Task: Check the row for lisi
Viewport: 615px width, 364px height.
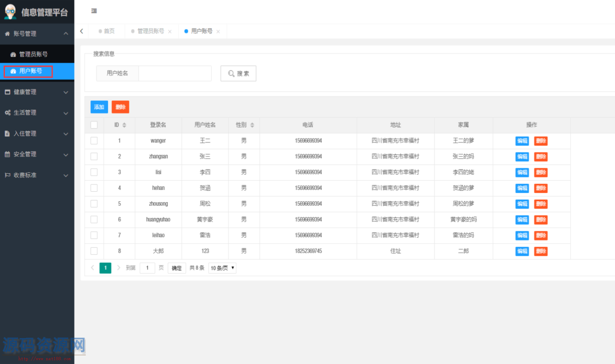Action: coord(94,172)
